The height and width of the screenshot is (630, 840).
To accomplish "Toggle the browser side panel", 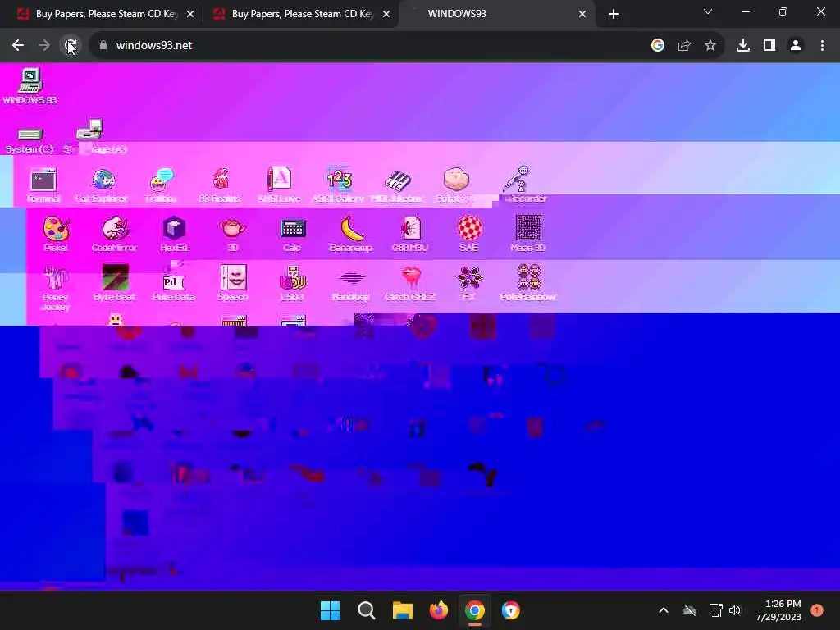I will point(769,46).
